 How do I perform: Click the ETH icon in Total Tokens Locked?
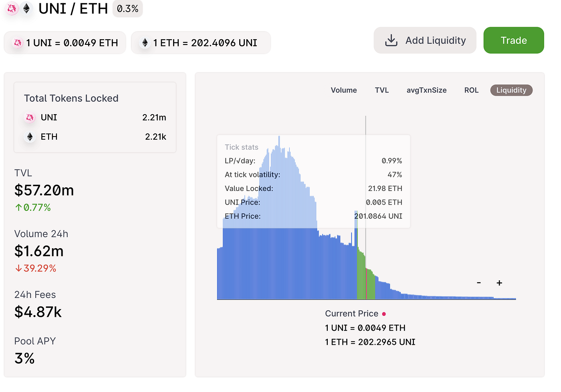click(x=30, y=137)
